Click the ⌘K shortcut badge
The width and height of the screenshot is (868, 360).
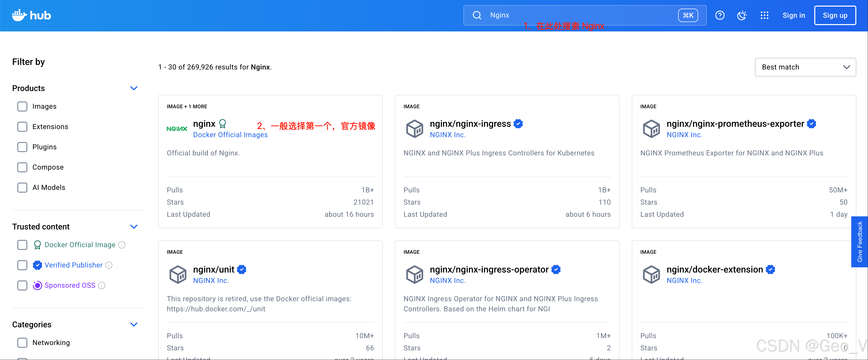(688, 15)
